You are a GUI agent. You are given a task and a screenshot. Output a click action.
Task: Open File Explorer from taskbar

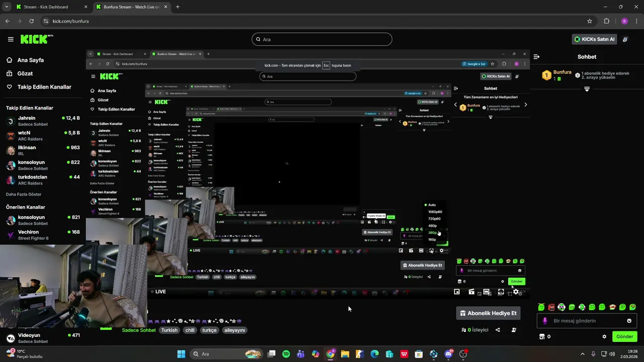tap(345, 354)
